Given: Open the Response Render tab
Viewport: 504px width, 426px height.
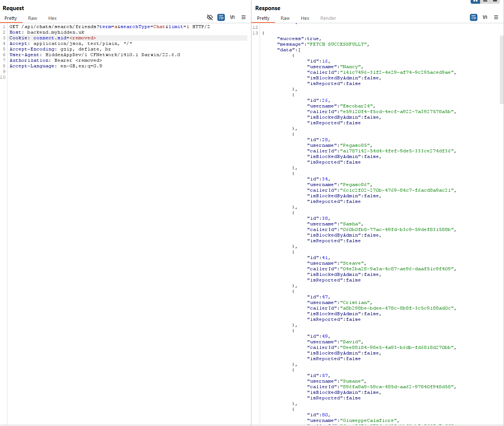Looking at the screenshot, I should coord(328,18).
